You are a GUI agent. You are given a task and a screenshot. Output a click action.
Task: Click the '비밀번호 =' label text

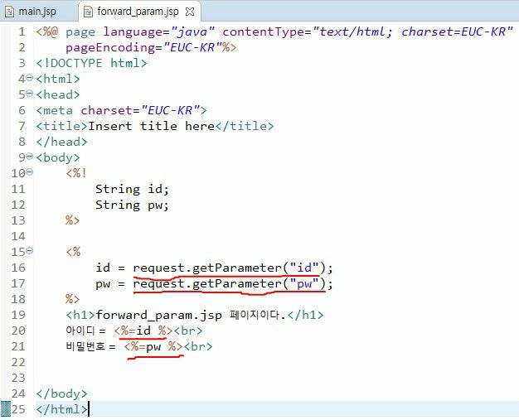pyautogui.click(x=90, y=346)
